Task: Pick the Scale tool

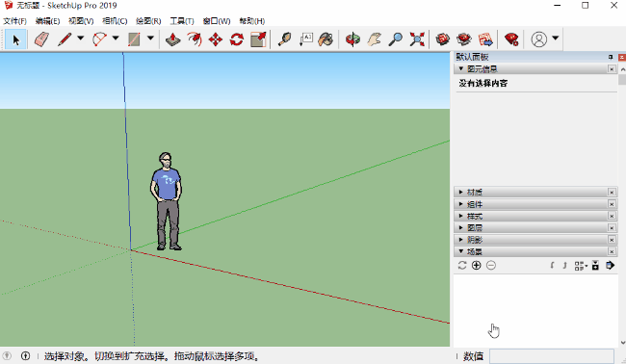Action: click(x=258, y=39)
